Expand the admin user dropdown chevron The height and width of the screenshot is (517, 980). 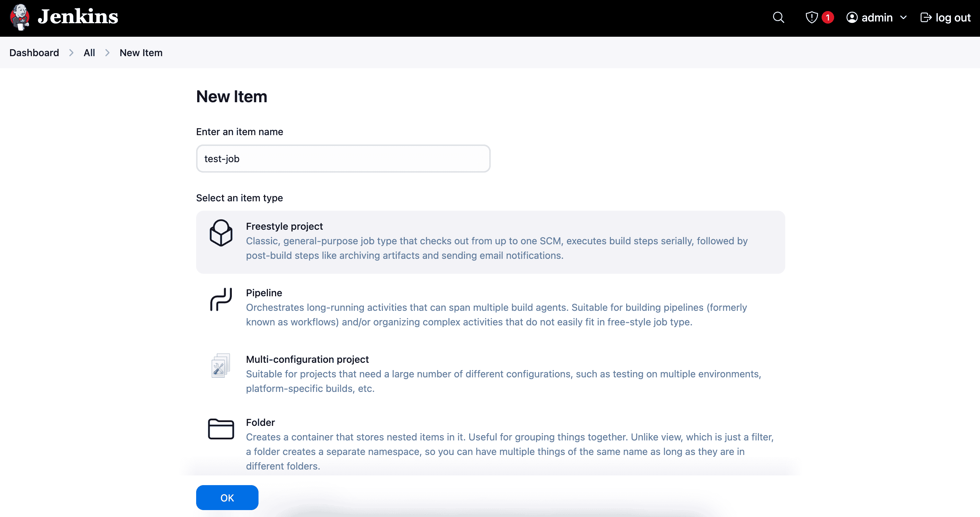coord(903,18)
